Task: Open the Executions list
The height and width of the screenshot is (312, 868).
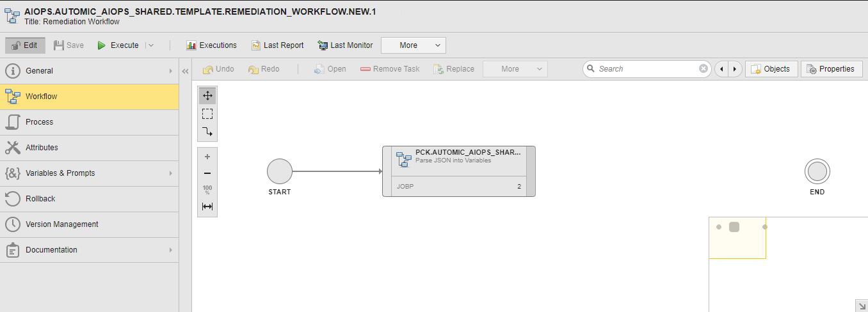Action: (x=211, y=45)
